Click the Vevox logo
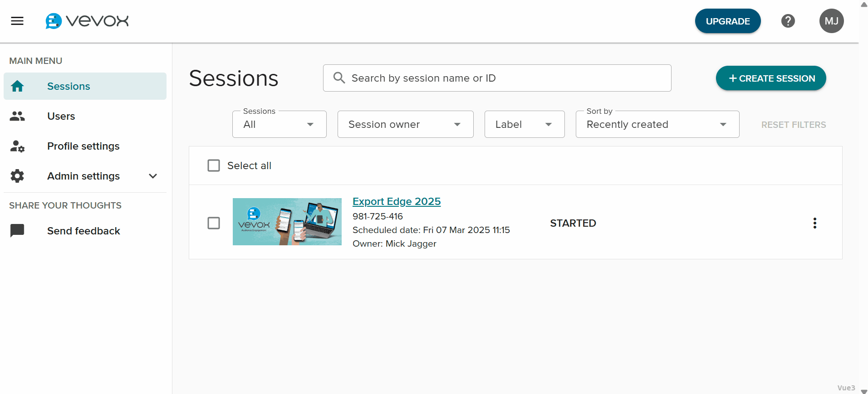This screenshot has width=868, height=394. pyautogui.click(x=87, y=21)
